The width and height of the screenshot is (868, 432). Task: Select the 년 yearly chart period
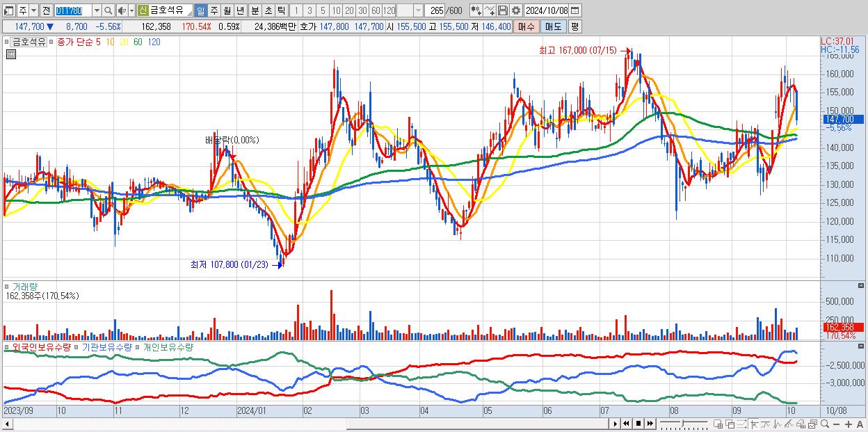click(x=240, y=11)
